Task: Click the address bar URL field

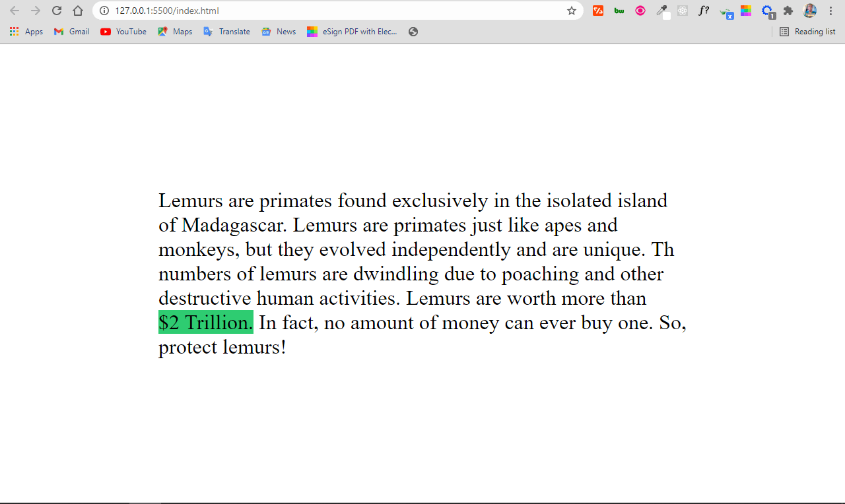Action: [330, 11]
